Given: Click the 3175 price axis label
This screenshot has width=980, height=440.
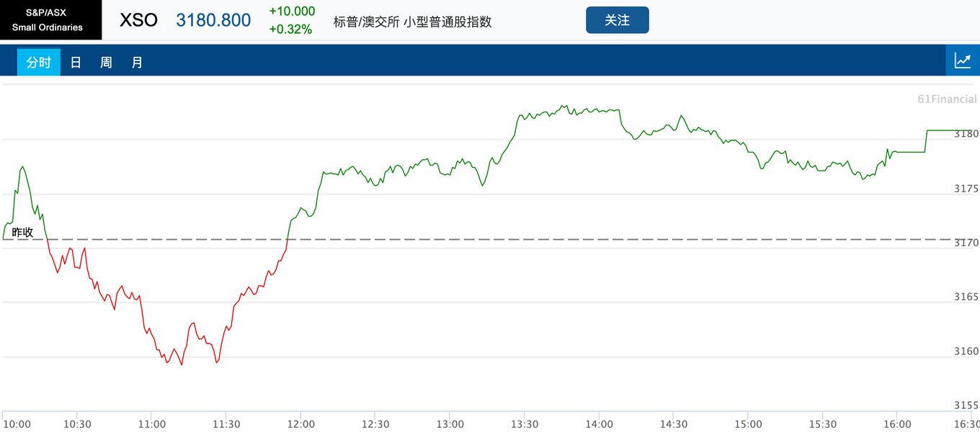Looking at the screenshot, I should coord(966,189).
